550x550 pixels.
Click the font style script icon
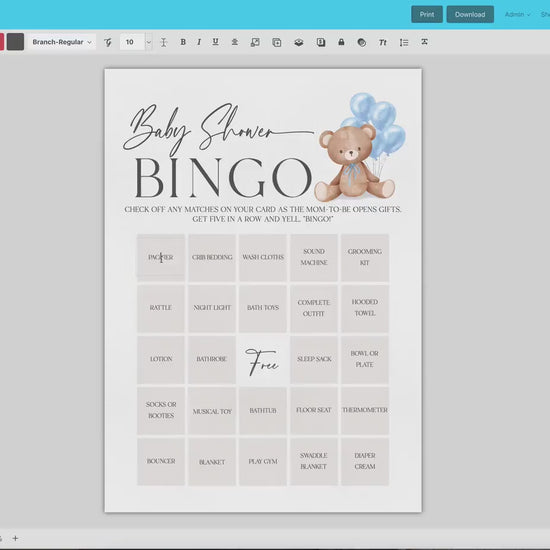[108, 42]
